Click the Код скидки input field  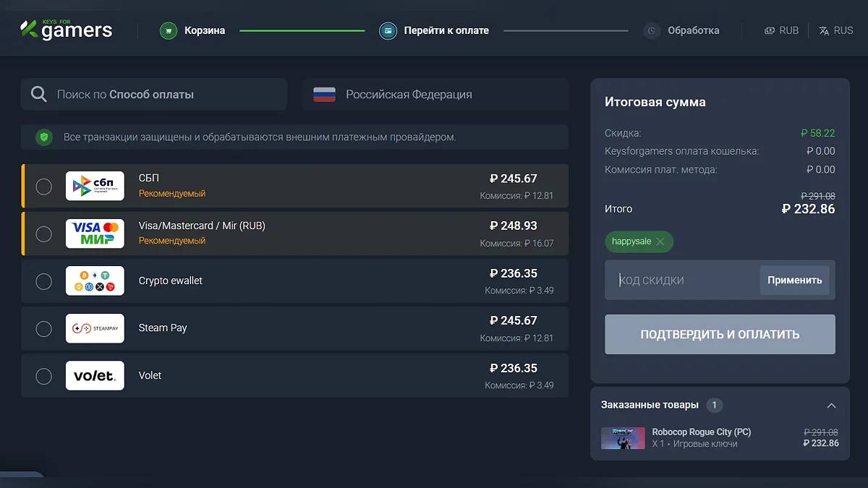coord(684,281)
